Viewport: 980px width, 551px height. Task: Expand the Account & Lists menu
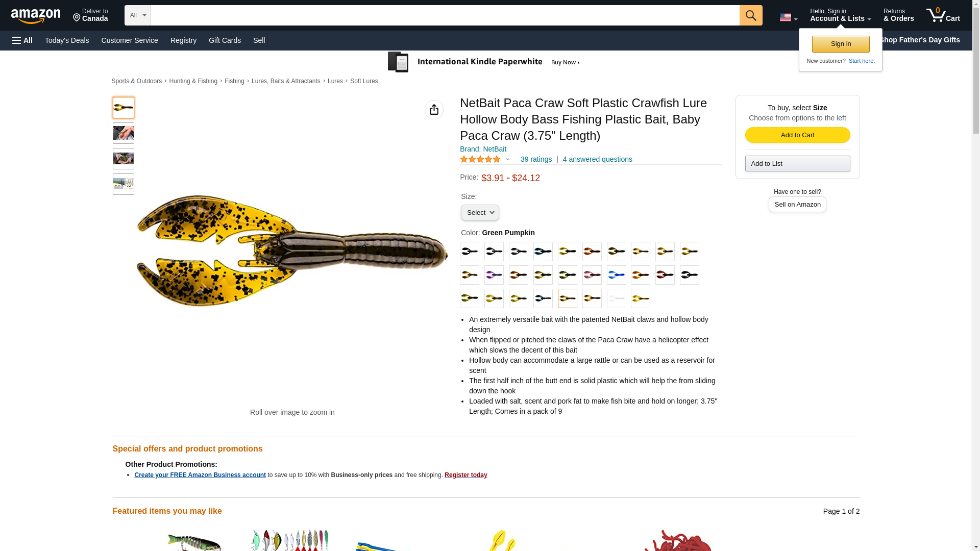click(840, 15)
